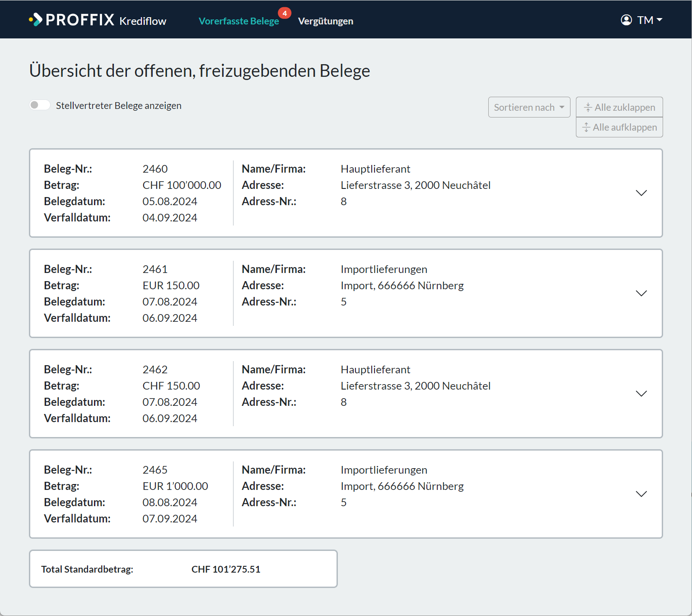Click the Total Standardbetrag summary box
Image resolution: width=692 pixels, height=616 pixels.
pos(183,569)
